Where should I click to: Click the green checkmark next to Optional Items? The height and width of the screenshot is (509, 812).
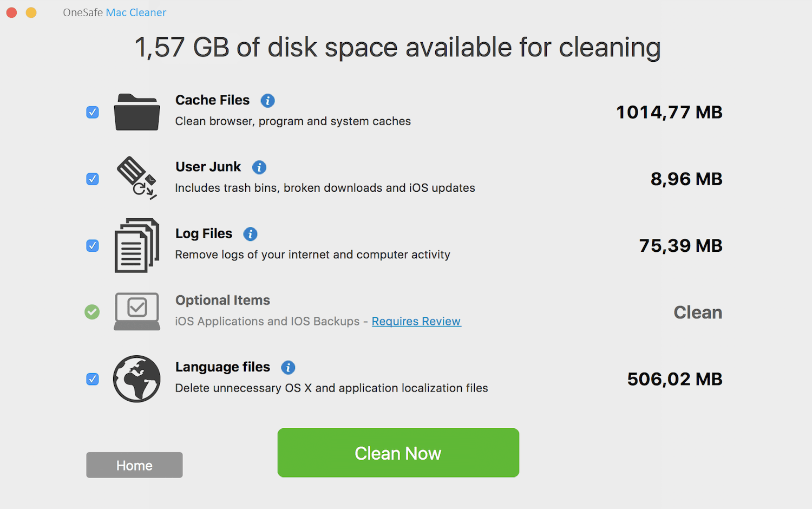tap(92, 312)
